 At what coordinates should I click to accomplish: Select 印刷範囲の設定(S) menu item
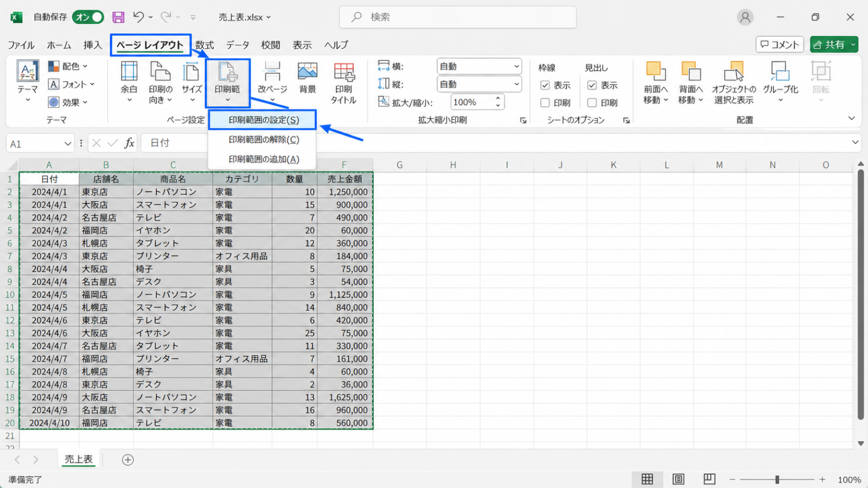[x=263, y=120]
